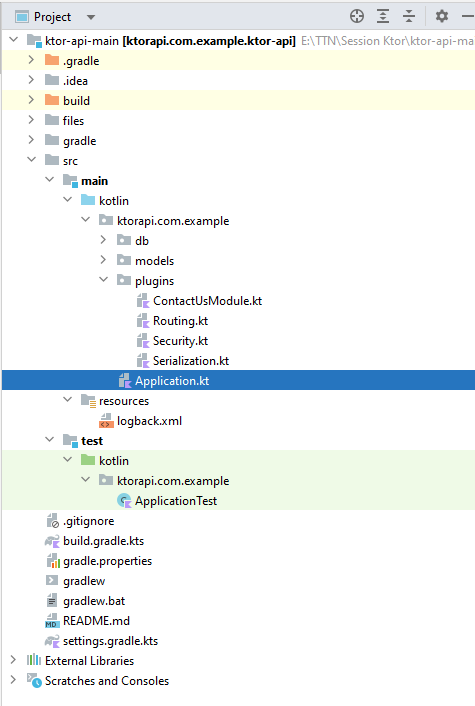Select Scratches and Consoles entry

pos(107,681)
